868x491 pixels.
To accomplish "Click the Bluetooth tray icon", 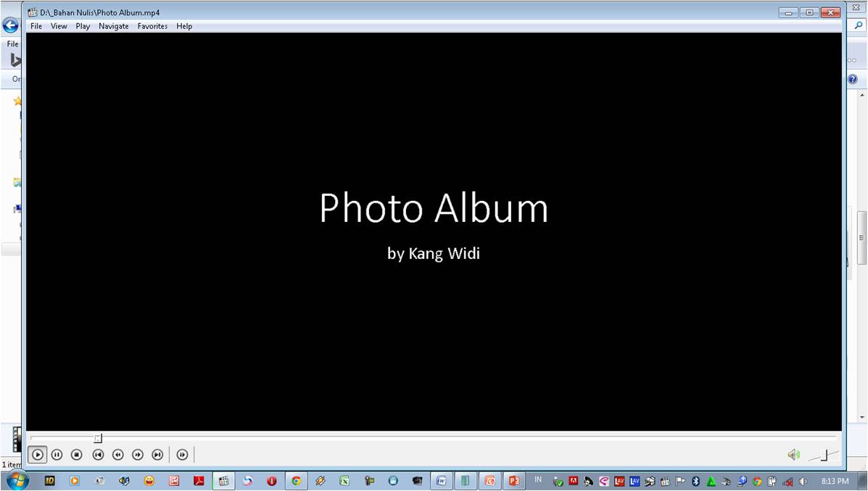I will pos(695,481).
